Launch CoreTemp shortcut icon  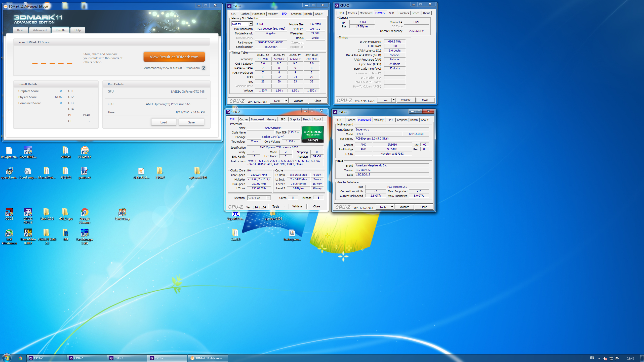[28, 173]
